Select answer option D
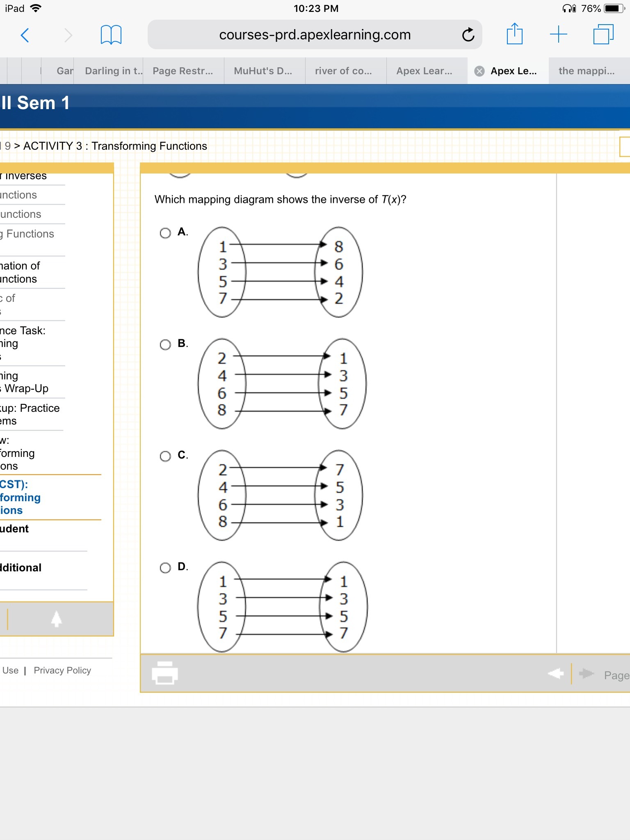The height and width of the screenshot is (840, 630). [x=165, y=568]
